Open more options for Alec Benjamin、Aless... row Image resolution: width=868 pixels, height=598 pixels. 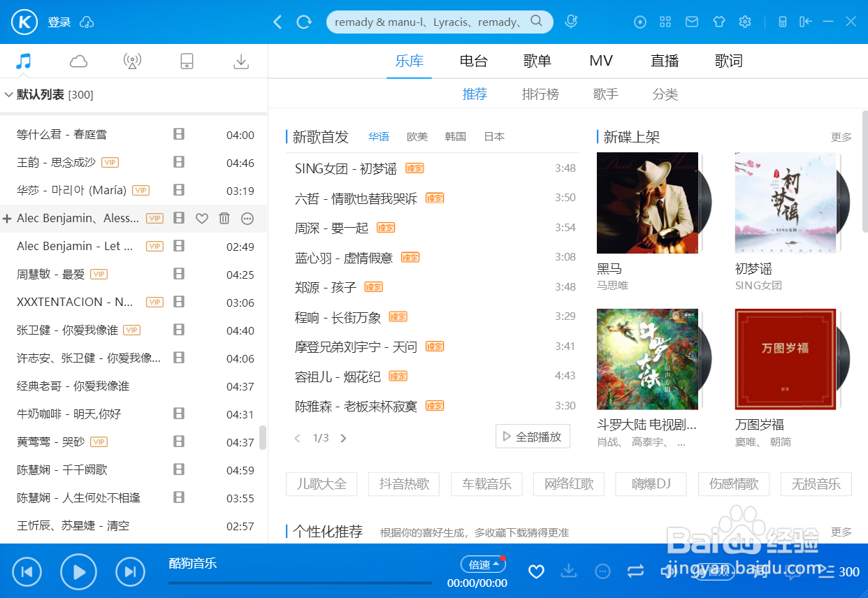(247, 219)
